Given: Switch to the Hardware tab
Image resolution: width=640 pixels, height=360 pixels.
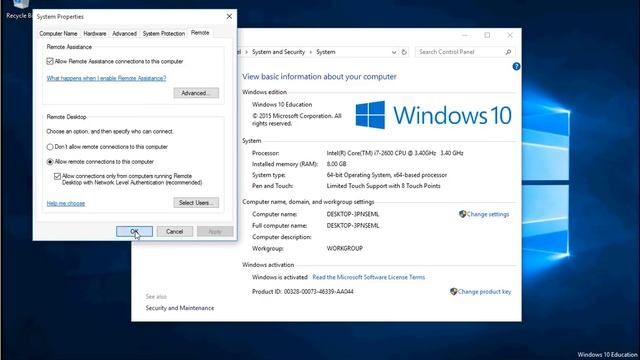Looking at the screenshot, I should [95, 33].
